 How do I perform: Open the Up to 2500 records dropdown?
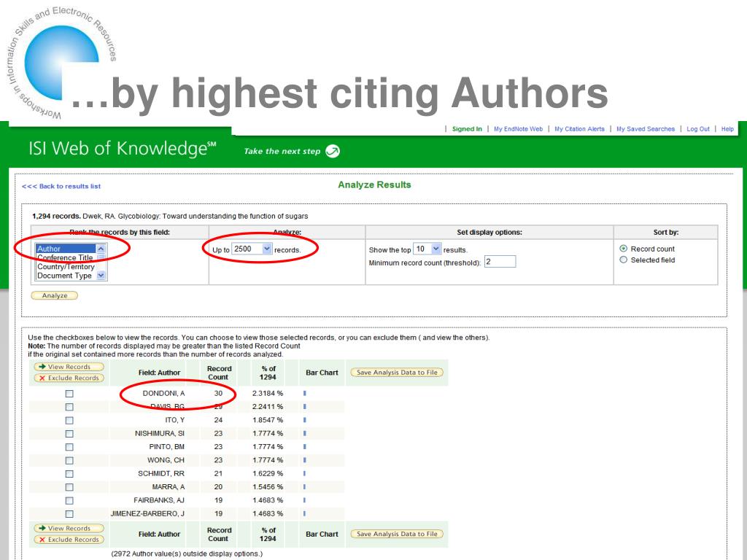pyautogui.click(x=252, y=249)
